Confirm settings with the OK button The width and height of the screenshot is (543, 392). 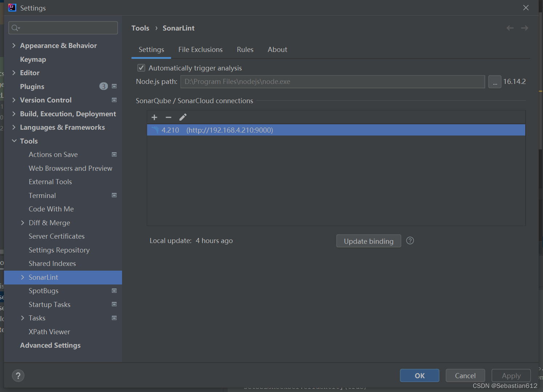point(420,376)
